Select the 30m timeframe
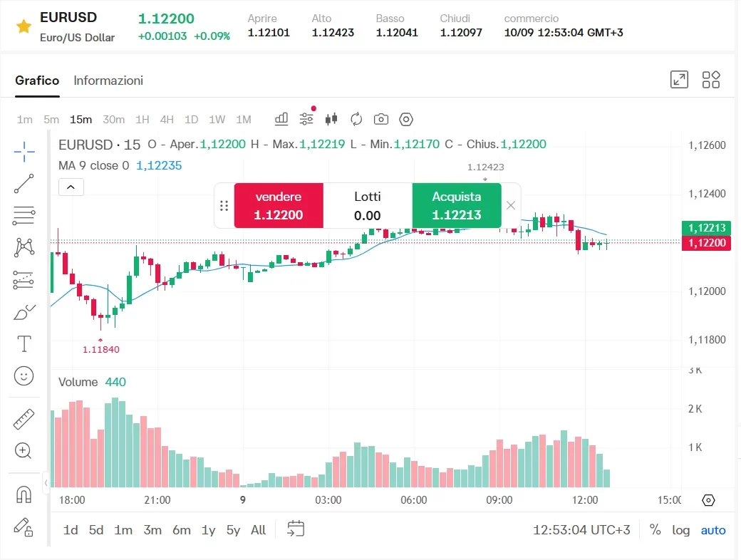 (x=114, y=120)
